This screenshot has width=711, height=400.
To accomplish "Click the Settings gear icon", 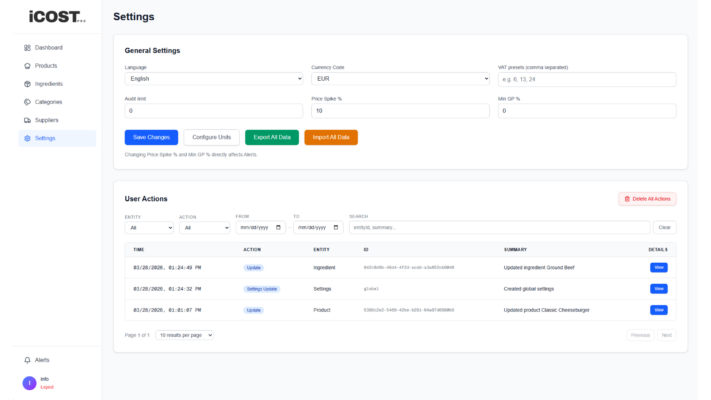I will (27, 138).
